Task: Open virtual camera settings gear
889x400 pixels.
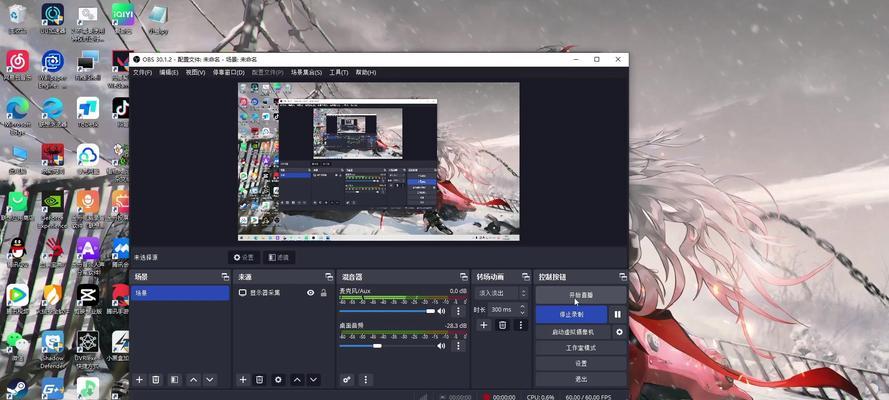Action: click(620, 332)
